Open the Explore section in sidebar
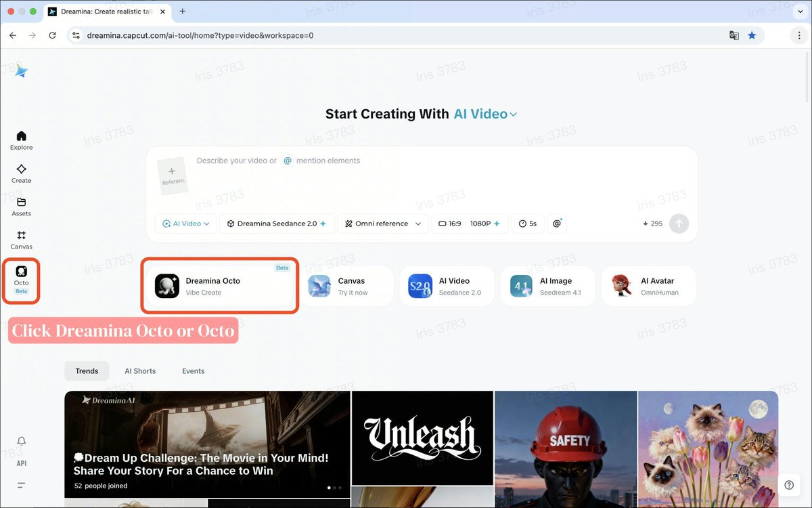 [x=21, y=140]
